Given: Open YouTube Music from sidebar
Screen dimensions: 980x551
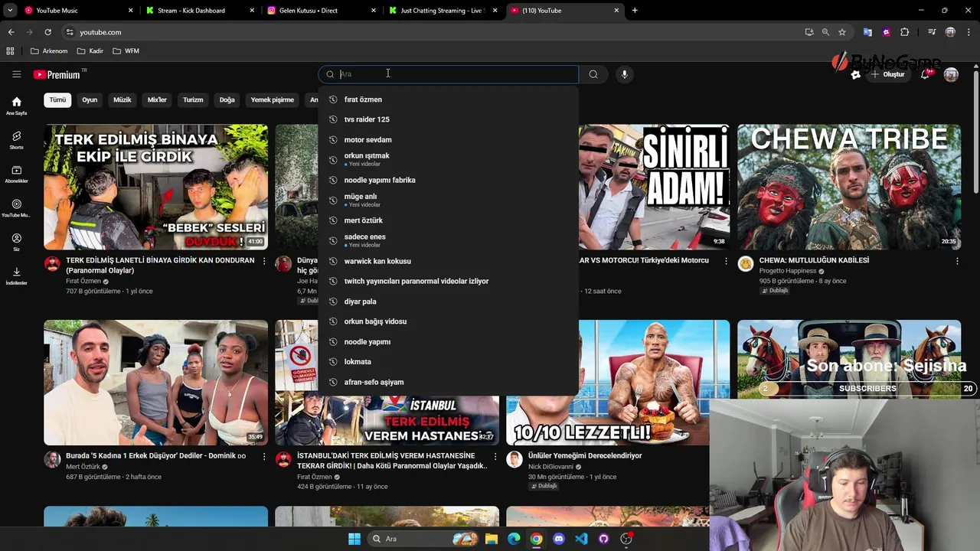Looking at the screenshot, I should point(16,209).
